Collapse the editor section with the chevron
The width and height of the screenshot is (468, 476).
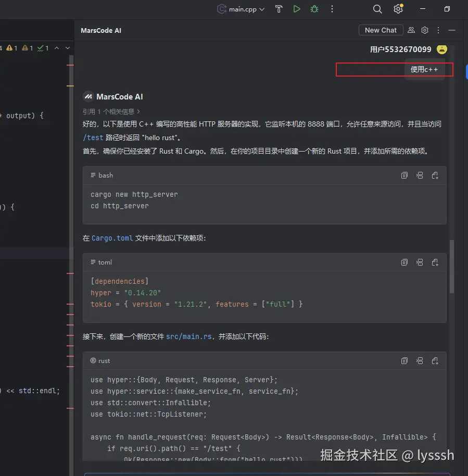click(56, 47)
